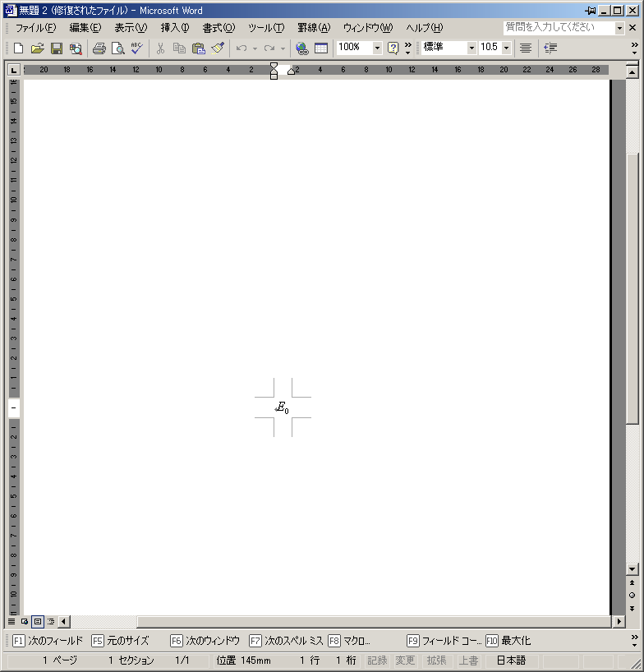Insert hyperlink with the globe icon
This screenshot has width=644, height=672.
[302, 48]
